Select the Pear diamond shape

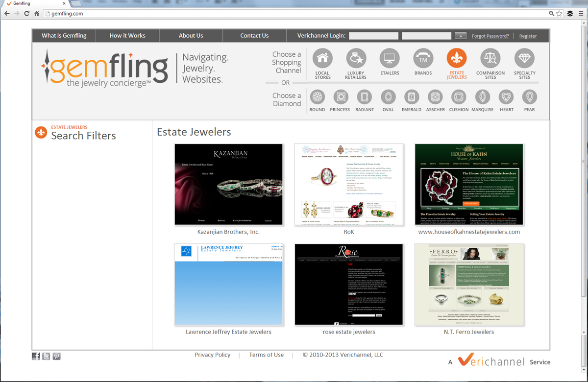529,96
